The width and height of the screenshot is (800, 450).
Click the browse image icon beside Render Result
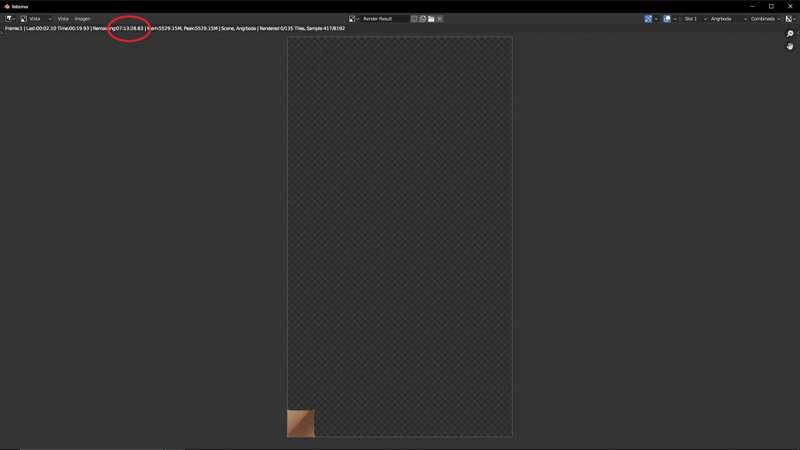coord(353,19)
